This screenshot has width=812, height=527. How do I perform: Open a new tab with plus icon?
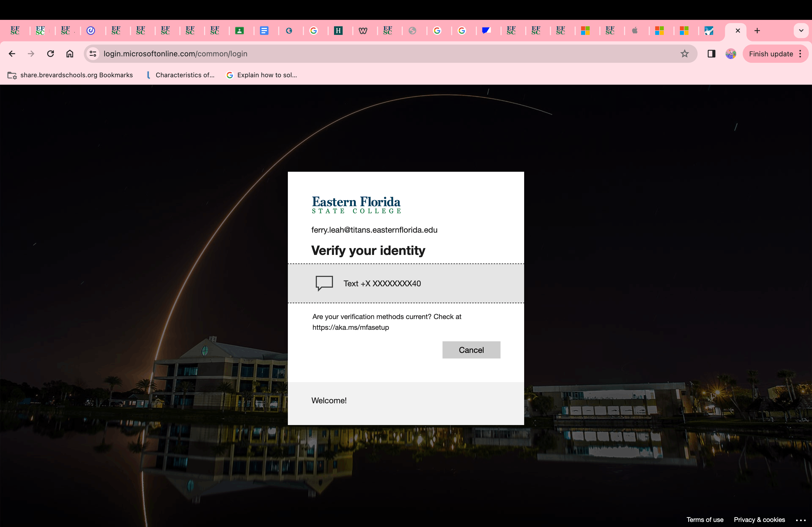tap(757, 31)
